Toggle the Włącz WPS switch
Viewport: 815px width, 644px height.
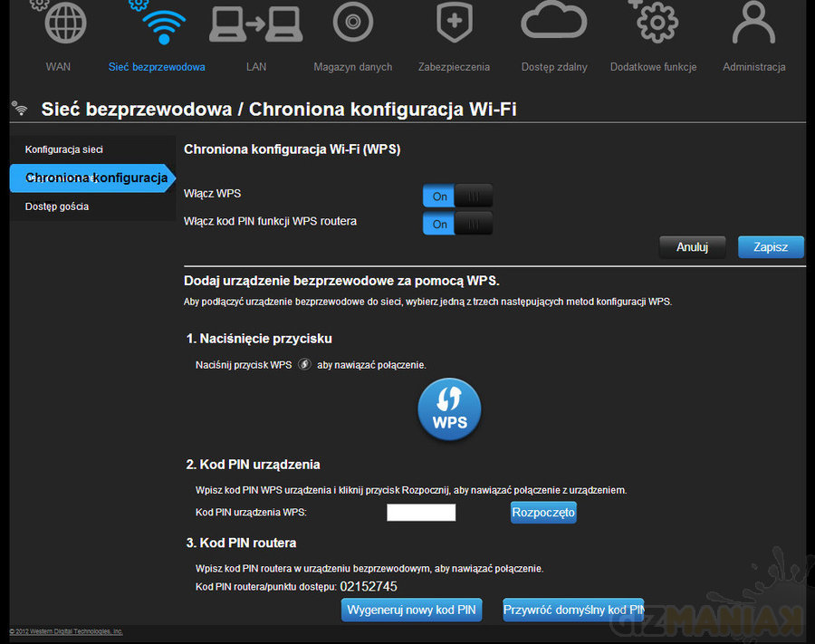point(457,197)
